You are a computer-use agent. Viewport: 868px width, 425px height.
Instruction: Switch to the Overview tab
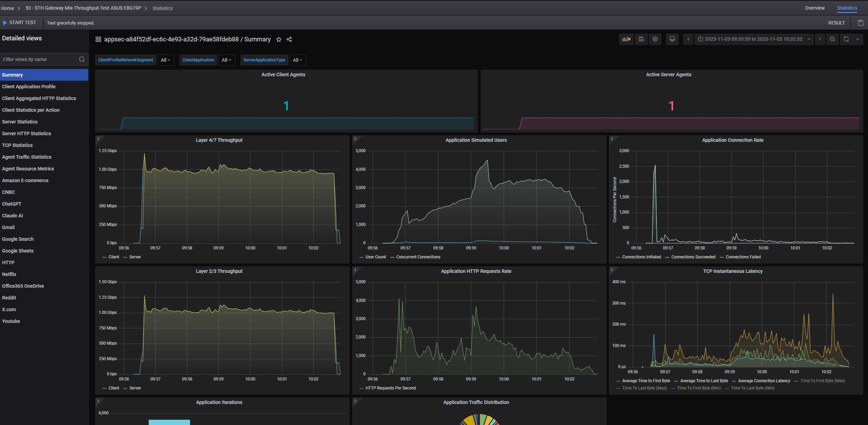(x=815, y=8)
